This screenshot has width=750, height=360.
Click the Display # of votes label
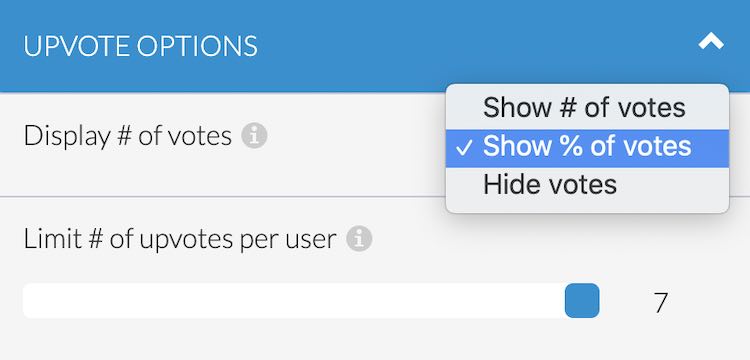click(x=128, y=136)
